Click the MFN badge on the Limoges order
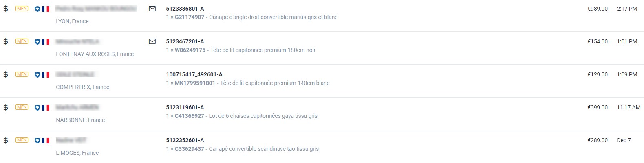Image resolution: width=644 pixels, height=163 pixels. pos(22,140)
